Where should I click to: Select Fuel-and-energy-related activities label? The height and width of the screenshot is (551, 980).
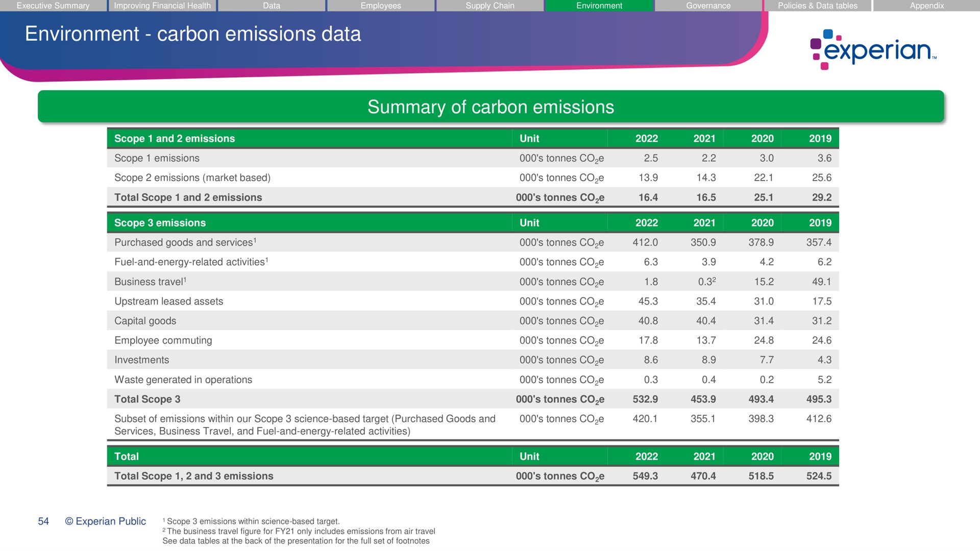pyautogui.click(x=191, y=262)
